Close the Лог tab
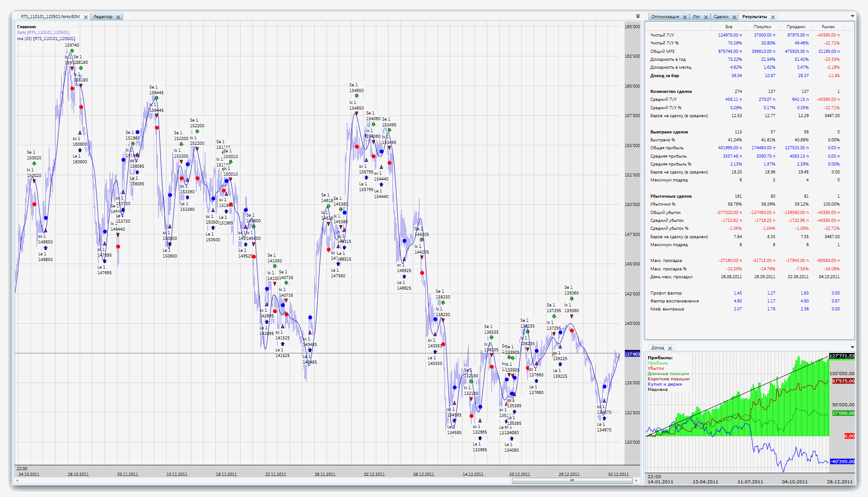The image size is (868, 497). coord(706,17)
